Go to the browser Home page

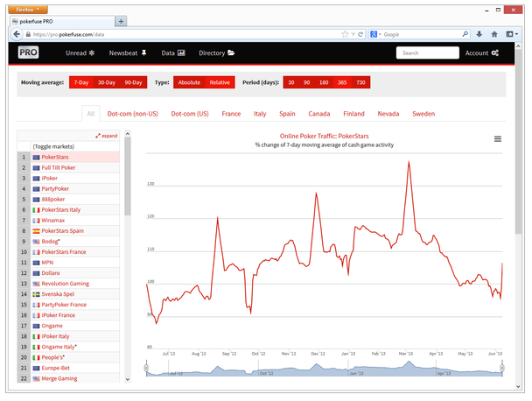point(494,34)
